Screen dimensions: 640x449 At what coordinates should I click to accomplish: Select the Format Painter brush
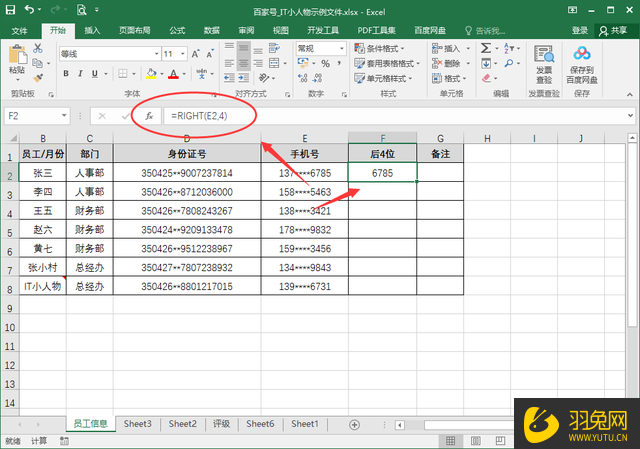[x=38, y=78]
